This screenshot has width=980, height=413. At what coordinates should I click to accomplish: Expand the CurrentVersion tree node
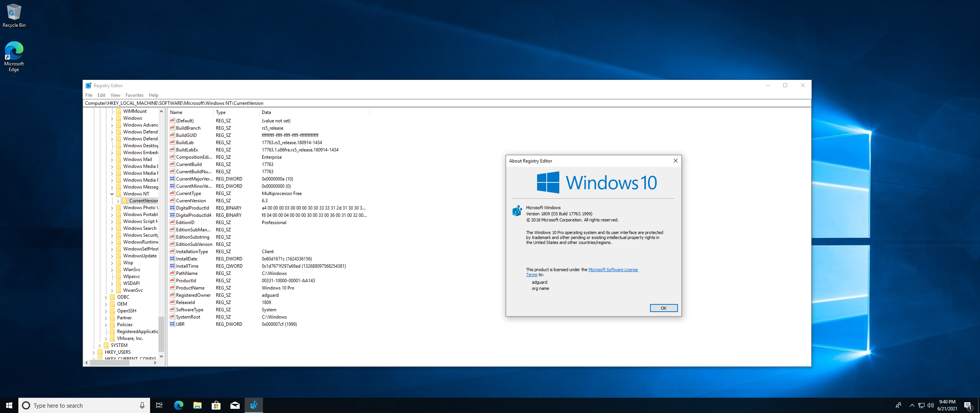(118, 201)
